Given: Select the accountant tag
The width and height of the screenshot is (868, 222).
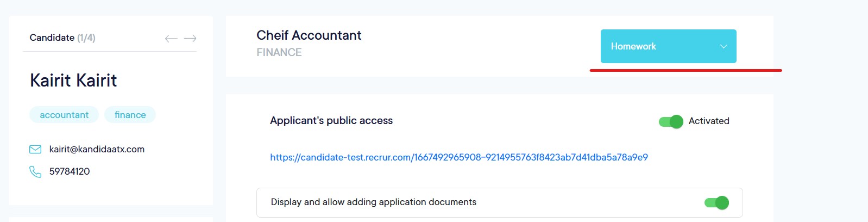Looking at the screenshot, I should pos(64,115).
